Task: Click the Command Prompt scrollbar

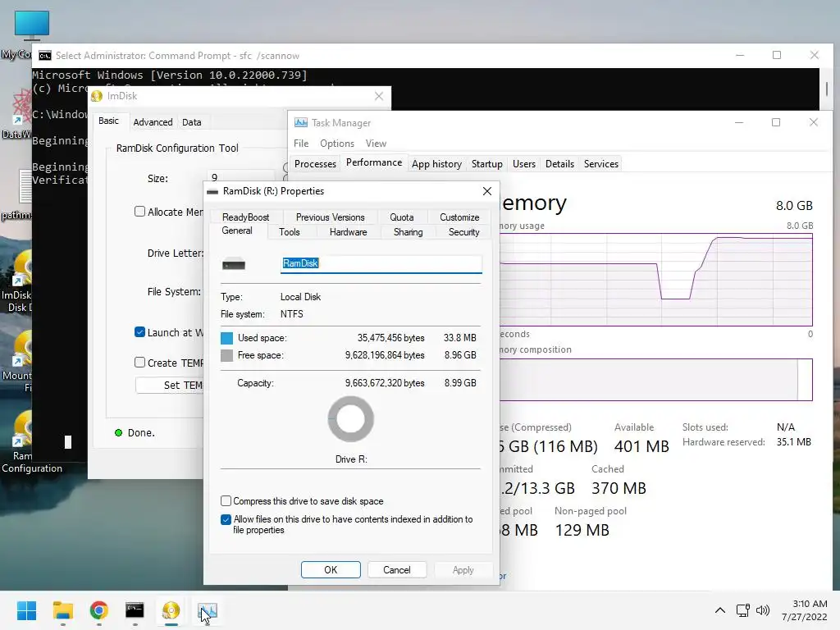Action: click(827, 89)
